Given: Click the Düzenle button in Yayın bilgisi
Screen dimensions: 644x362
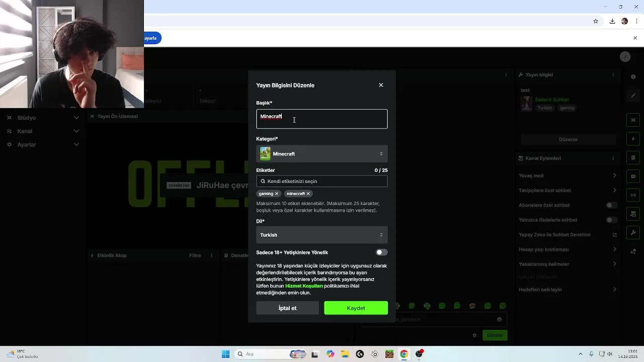Looking at the screenshot, I should (568, 139).
